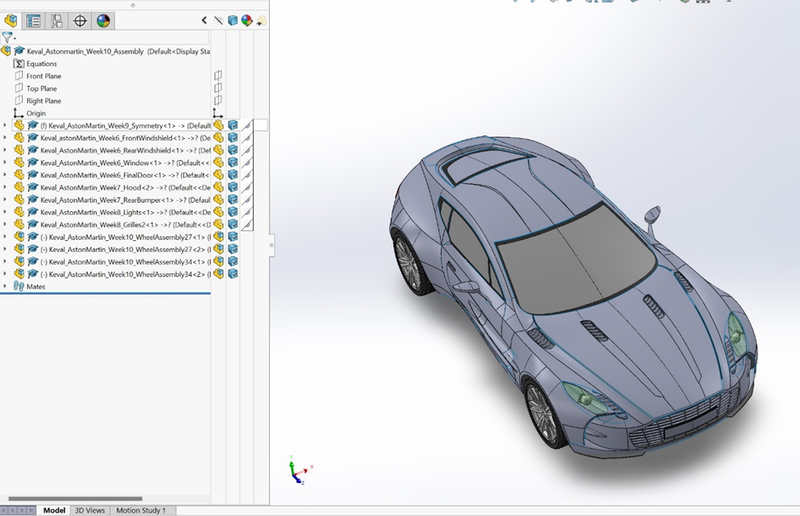Image resolution: width=800 pixels, height=516 pixels.
Task: Change display mode of WheelAssembly27<2> row
Action: 233,249
